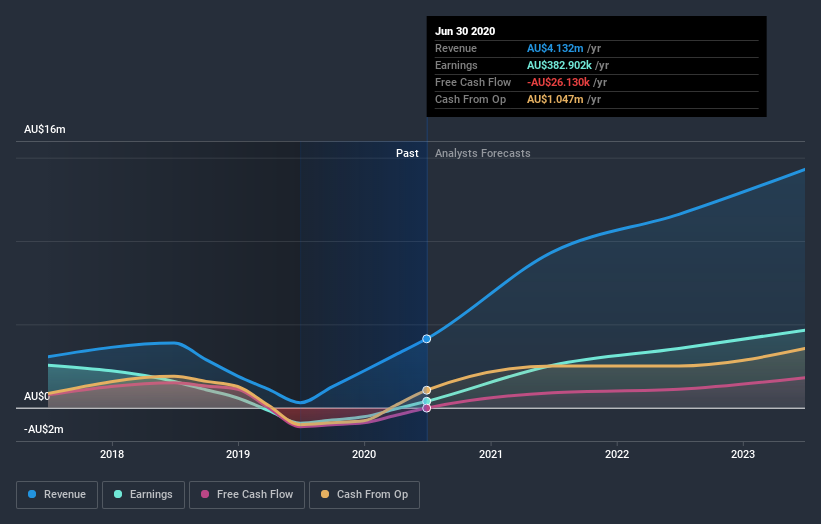Screen dimensions: 821x524
Task: Click the pink Free Cash Flow legend dot
Action: coord(205,494)
